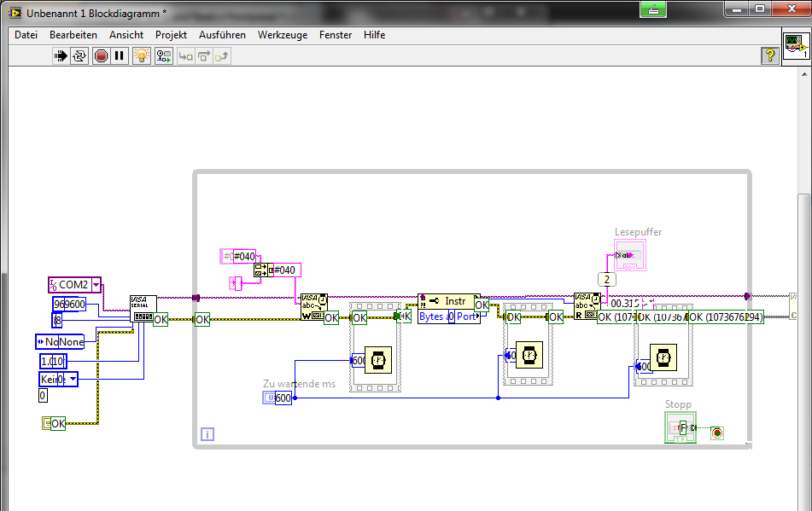Toggle Highlight Execution light bulb
This screenshot has width=812, height=511.
click(142, 55)
